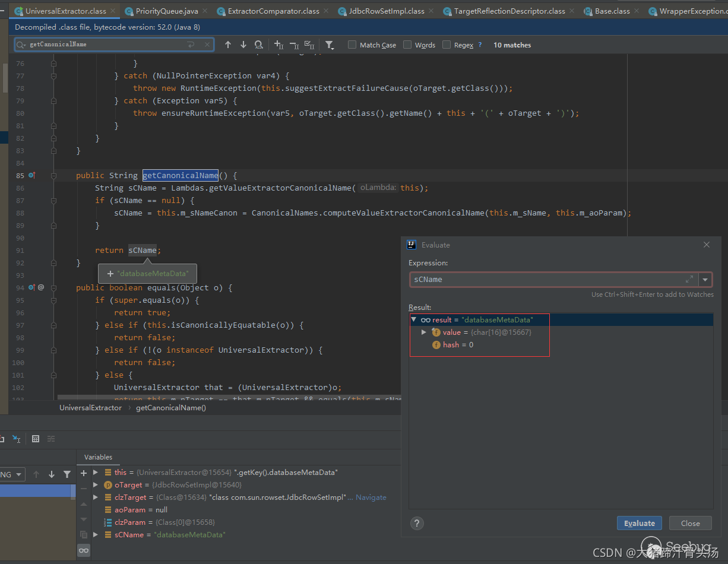Expand the 'this' variable node
This screenshot has width=728, height=564.
[96, 473]
